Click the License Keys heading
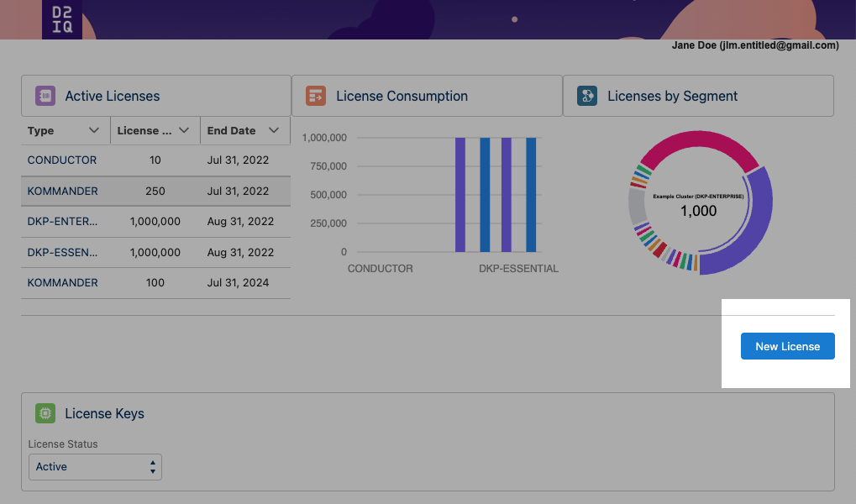 click(104, 413)
